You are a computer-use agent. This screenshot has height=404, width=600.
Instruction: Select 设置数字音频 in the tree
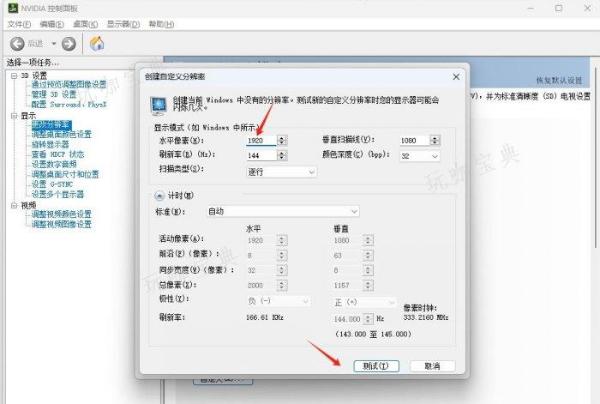click(x=54, y=164)
